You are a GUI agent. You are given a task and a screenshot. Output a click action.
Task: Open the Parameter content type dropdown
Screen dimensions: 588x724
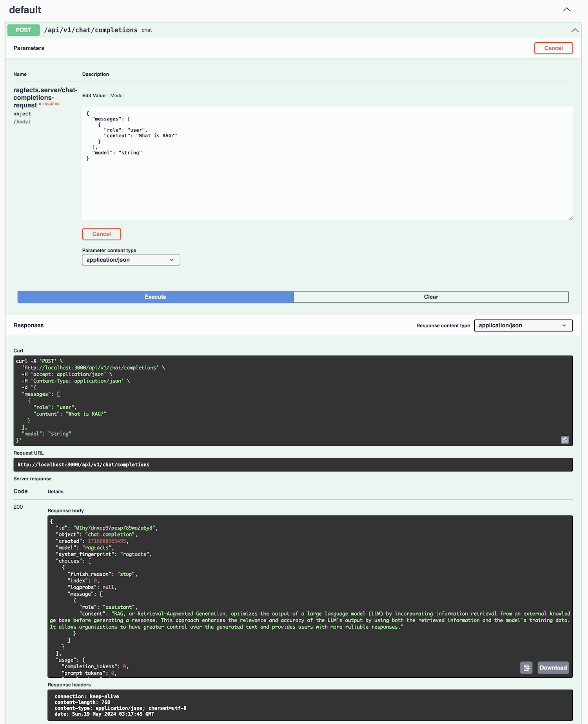pyautogui.click(x=131, y=260)
